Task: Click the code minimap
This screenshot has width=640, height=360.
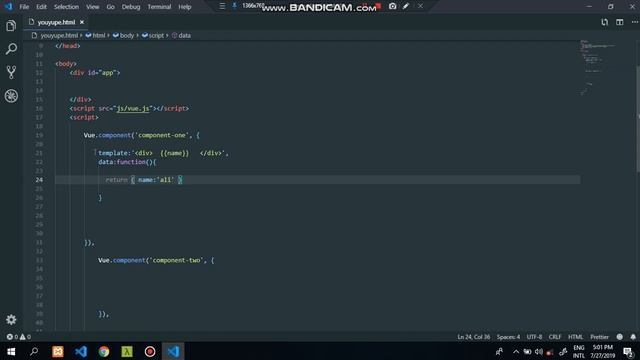Action: coord(598,67)
